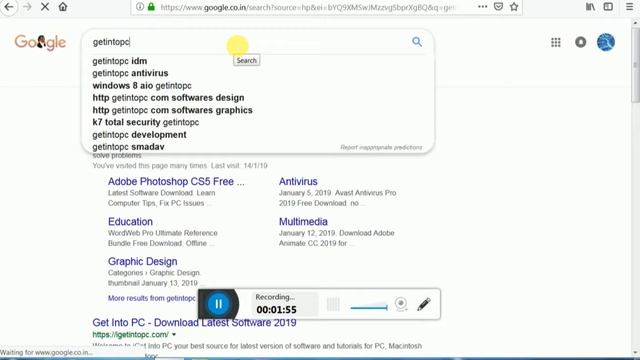Click the blue magnifier search icon
The image size is (640, 360).
point(417,42)
